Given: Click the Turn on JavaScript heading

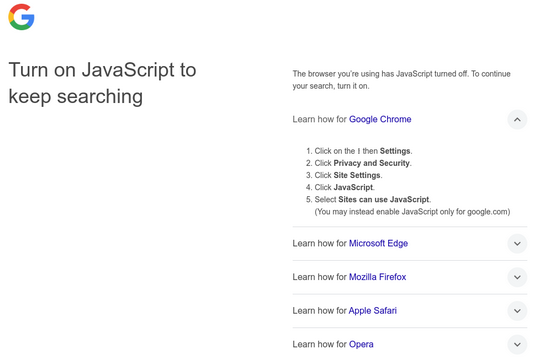Looking at the screenshot, I should coord(102,83).
